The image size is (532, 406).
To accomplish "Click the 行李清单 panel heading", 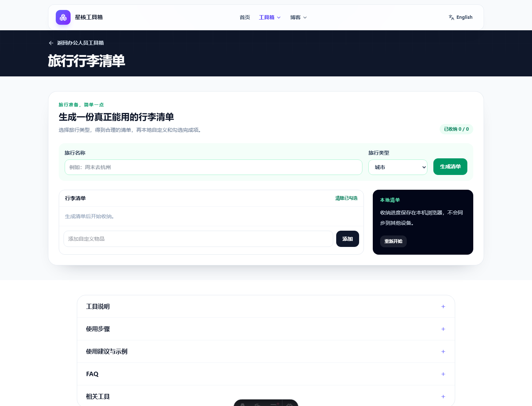I will click(75, 198).
